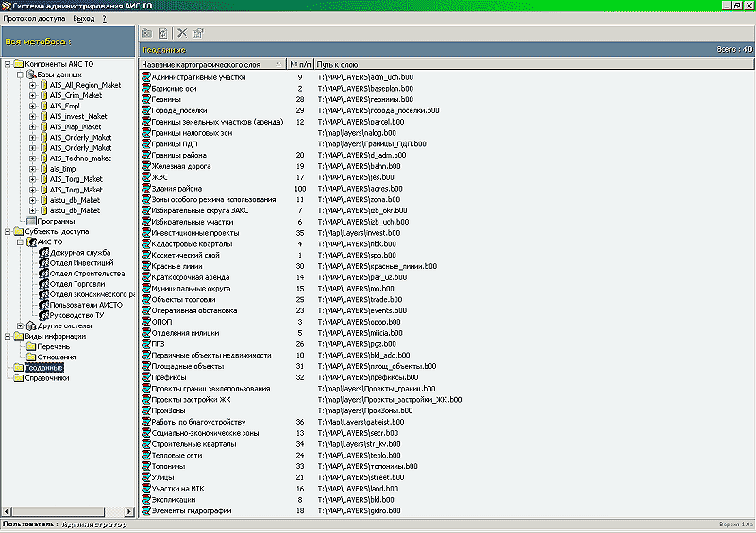Image resolution: width=756 pixels, height=533 pixels.
Task: Click the refresh toolbar icon
Action: (x=162, y=33)
